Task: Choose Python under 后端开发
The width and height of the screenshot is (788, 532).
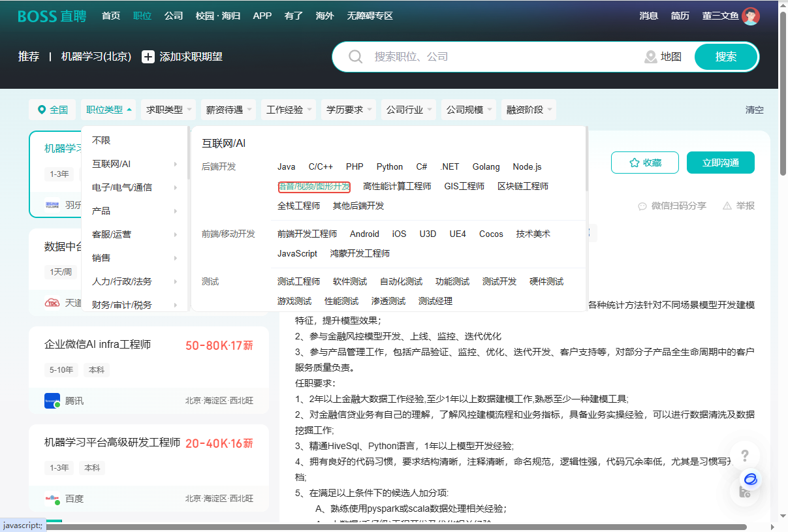Action: pyautogui.click(x=390, y=166)
